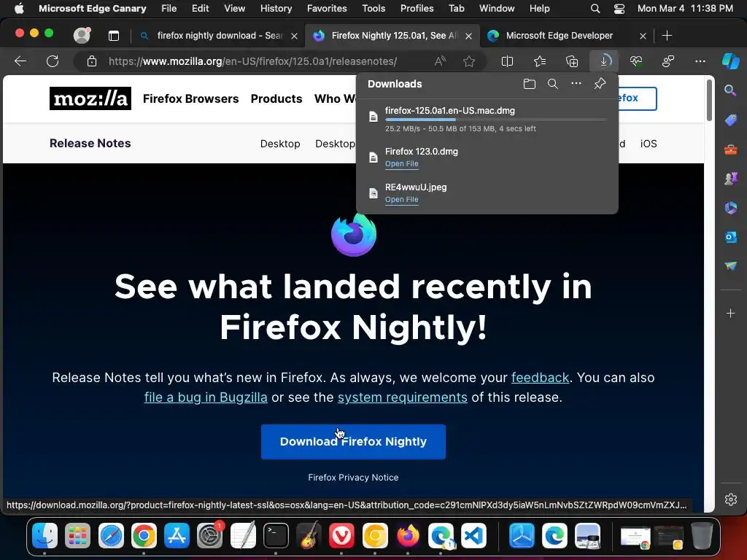Open Collections toolbar icon
The height and width of the screenshot is (560, 747).
[x=572, y=61]
